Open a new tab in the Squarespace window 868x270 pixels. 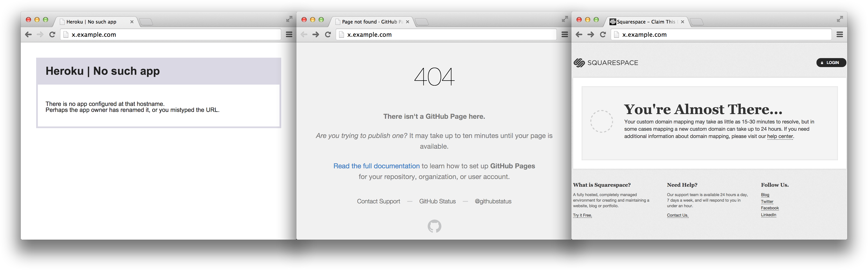pos(696,22)
